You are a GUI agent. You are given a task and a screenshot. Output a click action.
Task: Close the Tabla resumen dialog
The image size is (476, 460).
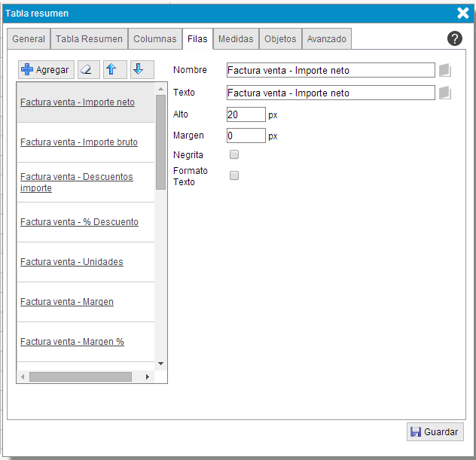pyautogui.click(x=463, y=13)
